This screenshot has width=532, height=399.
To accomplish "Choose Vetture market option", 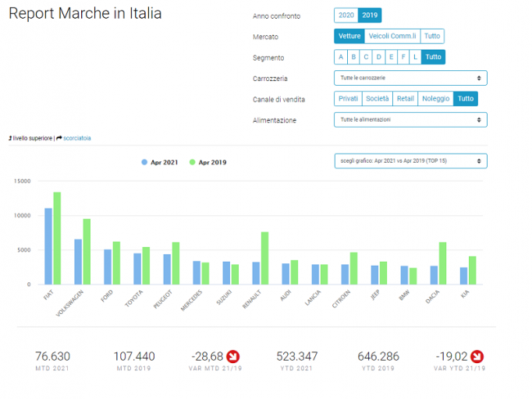I will pyautogui.click(x=349, y=36).
